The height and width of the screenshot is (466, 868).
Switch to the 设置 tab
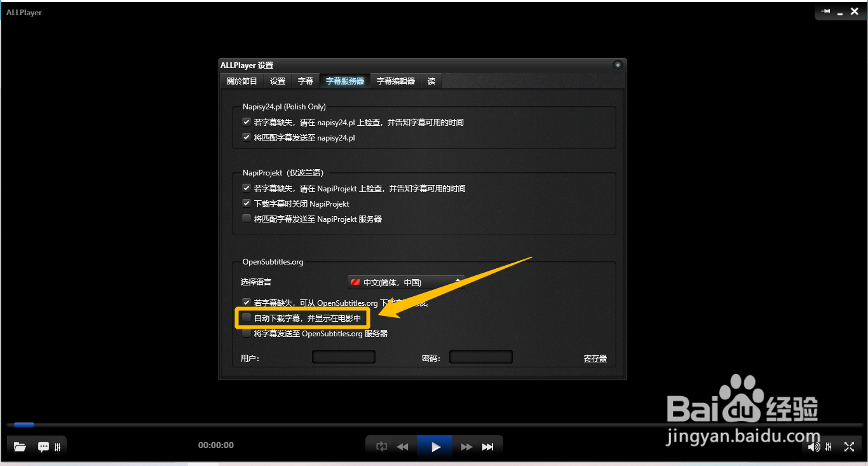[278, 81]
